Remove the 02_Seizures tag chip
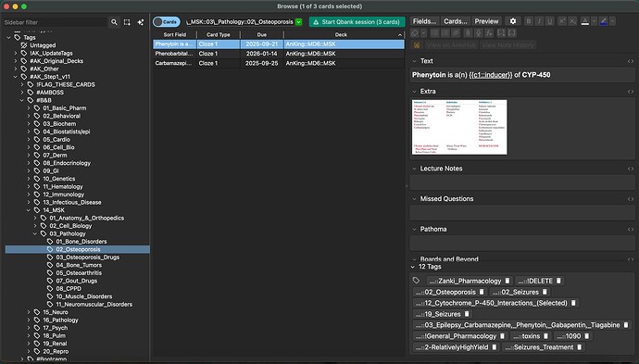 point(545,292)
